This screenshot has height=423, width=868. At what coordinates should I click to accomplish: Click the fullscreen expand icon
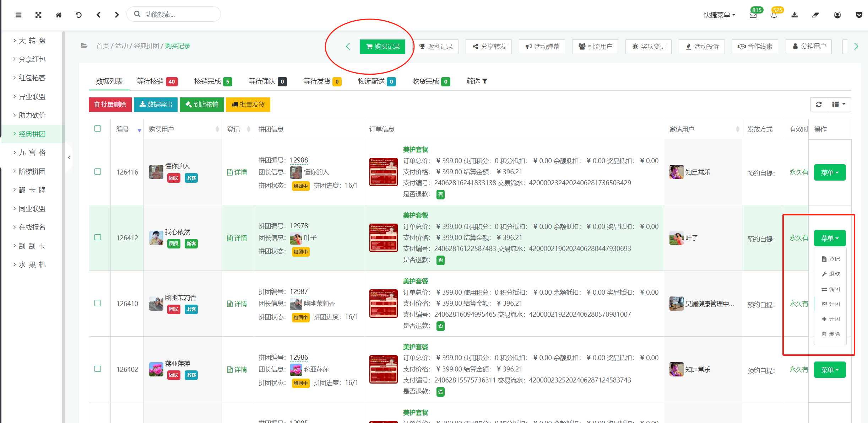pyautogui.click(x=38, y=15)
